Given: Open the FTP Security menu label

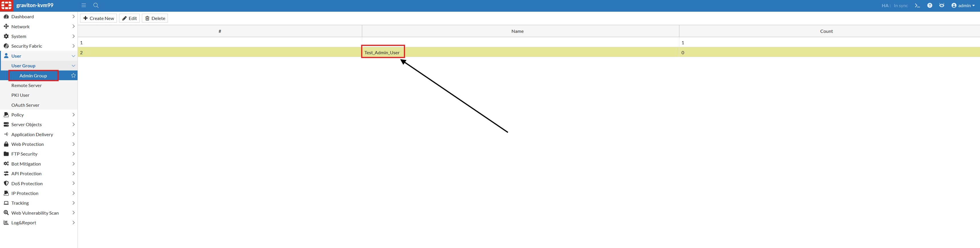Looking at the screenshot, I should pyautogui.click(x=24, y=154).
